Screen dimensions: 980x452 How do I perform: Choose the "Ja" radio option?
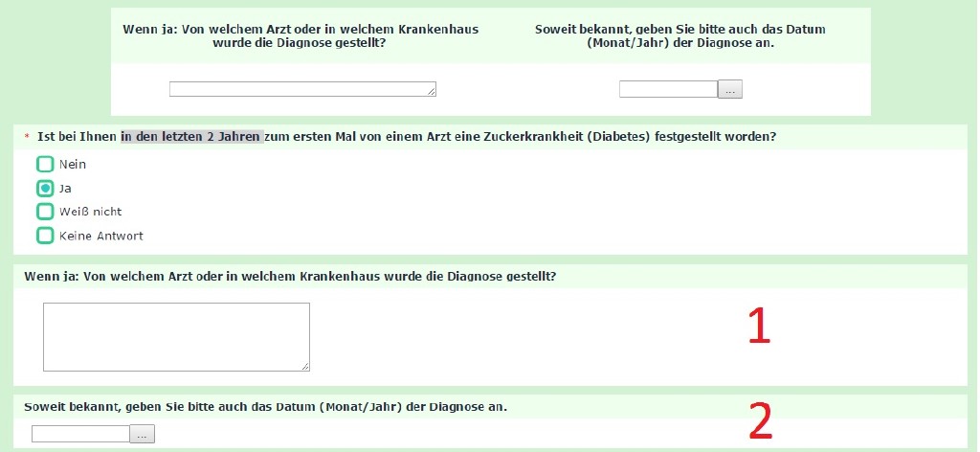click(x=45, y=188)
